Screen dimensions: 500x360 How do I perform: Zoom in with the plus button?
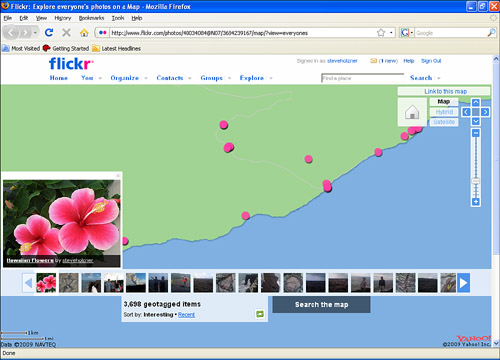(476, 202)
